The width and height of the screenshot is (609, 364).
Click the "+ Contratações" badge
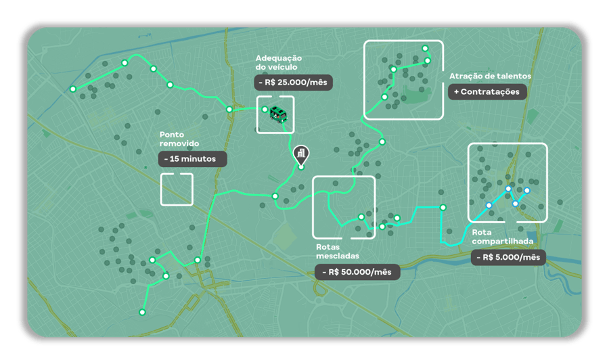(x=487, y=92)
